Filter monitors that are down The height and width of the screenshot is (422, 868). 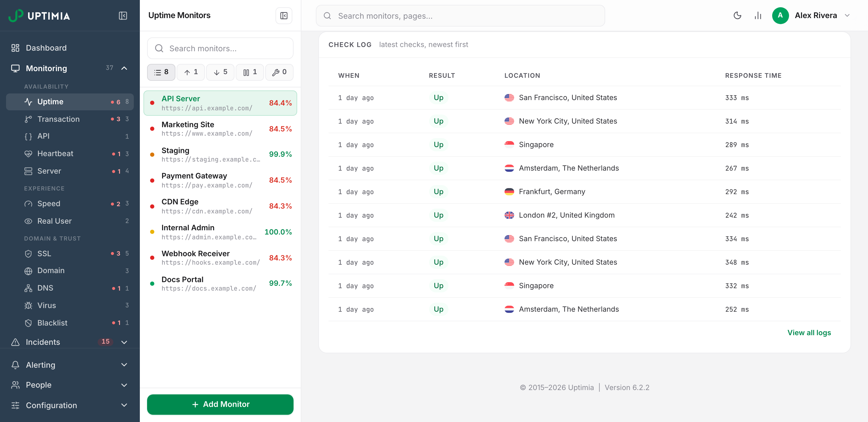point(220,72)
